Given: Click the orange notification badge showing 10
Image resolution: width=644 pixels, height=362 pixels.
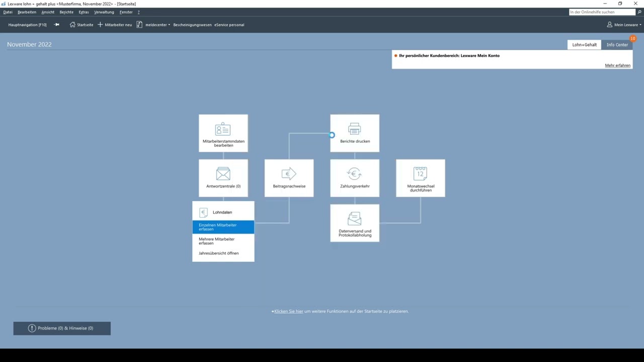Looking at the screenshot, I should point(633,39).
